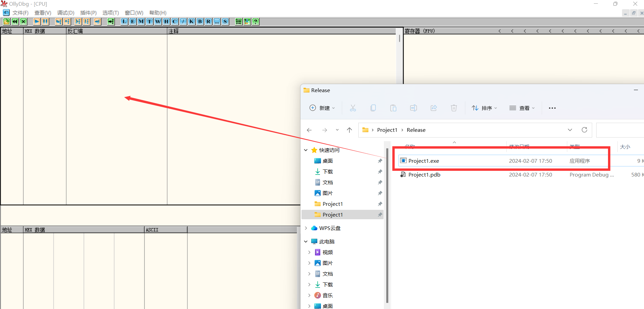The height and width of the screenshot is (309, 644).
Task: Select the highlighted Project1 folder in sidebar
Action: (x=343, y=215)
